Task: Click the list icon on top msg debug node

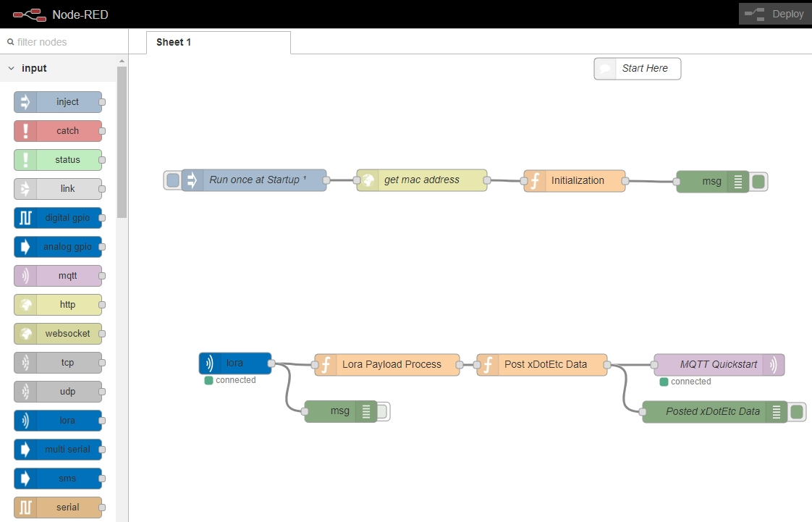Action: click(x=738, y=182)
